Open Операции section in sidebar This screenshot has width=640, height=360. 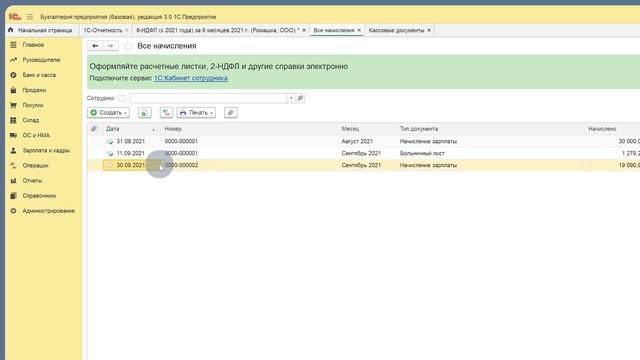[x=36, y=166]
